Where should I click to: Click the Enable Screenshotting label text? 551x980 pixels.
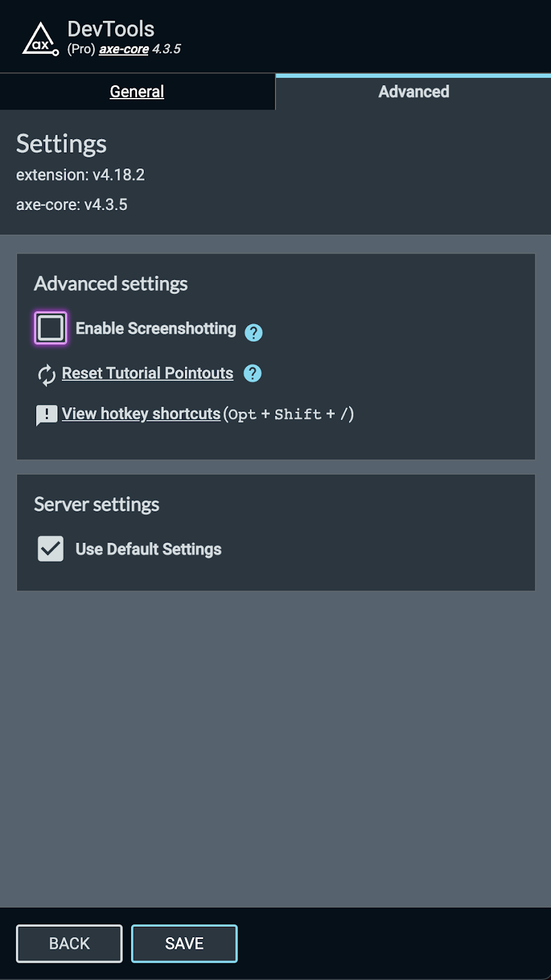(156, 329)
